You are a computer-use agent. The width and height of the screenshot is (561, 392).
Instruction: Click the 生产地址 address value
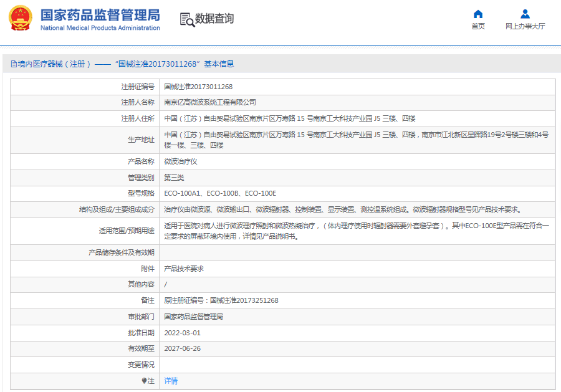(x=357, y=140)
